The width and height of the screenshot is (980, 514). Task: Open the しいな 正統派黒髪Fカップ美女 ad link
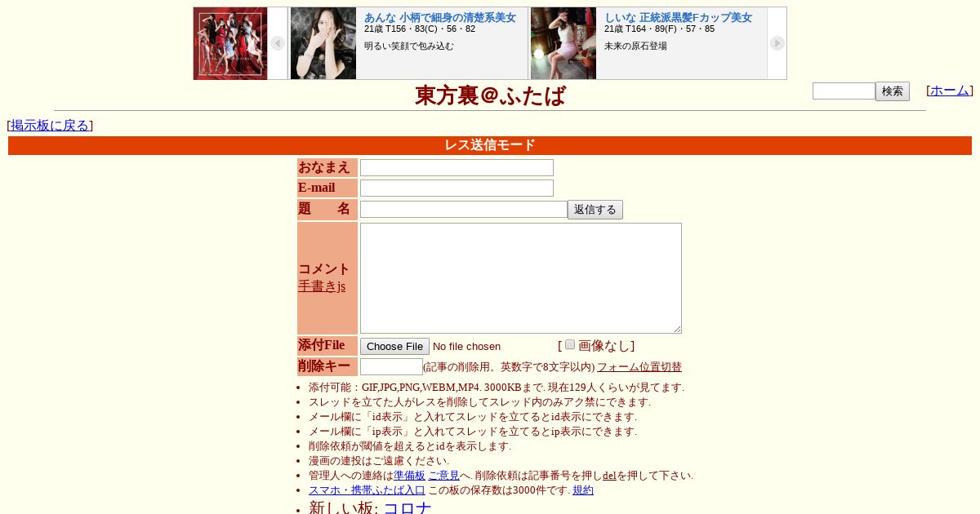tap(678, 17)
